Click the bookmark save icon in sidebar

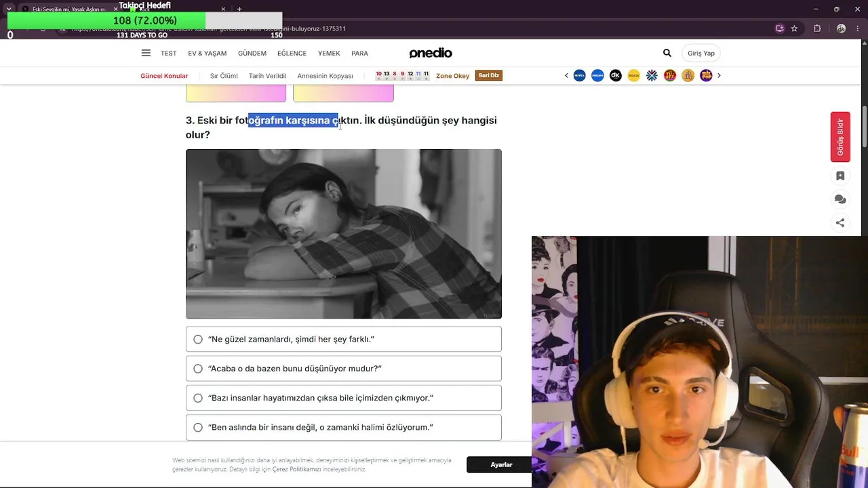[x=840, y=176]
